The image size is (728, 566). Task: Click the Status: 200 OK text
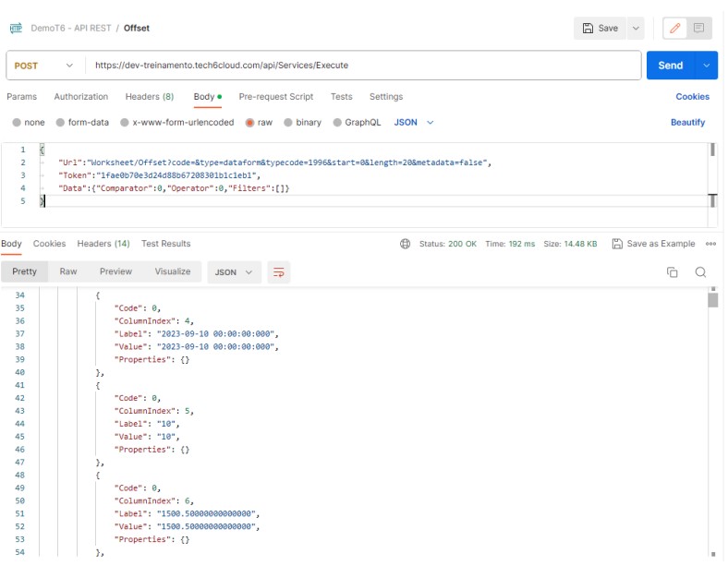pos(447,244)
